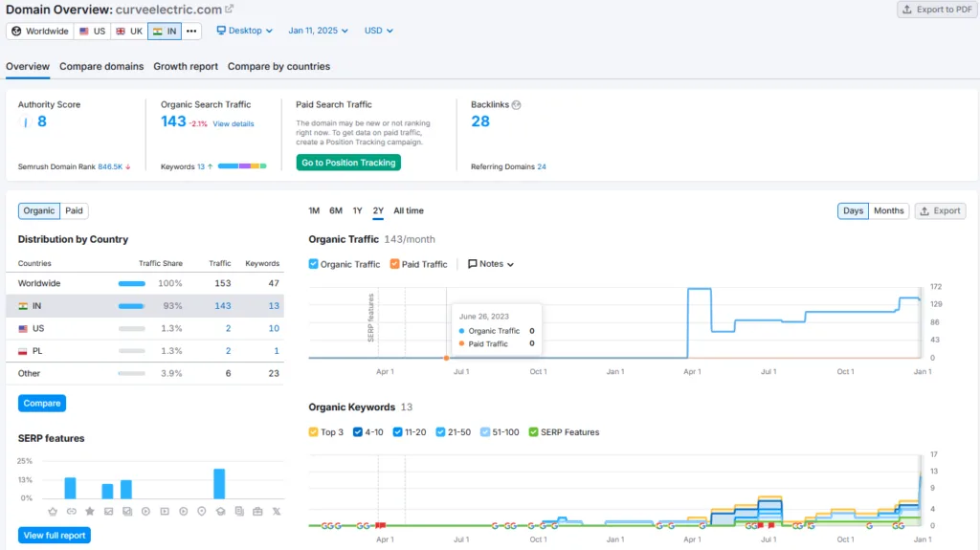This screenshot has width=980, height=550.
Task: Select the Days chart granularity
Action: coord(853,210)
